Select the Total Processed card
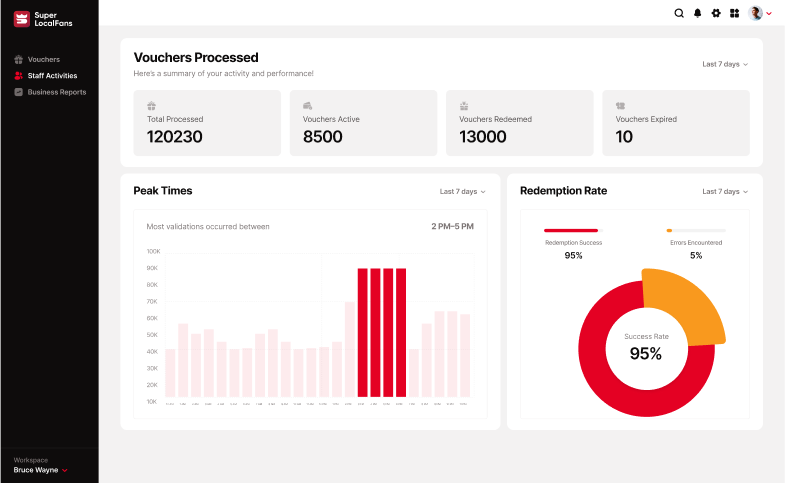785x483 pixels. tap(207, 123)
